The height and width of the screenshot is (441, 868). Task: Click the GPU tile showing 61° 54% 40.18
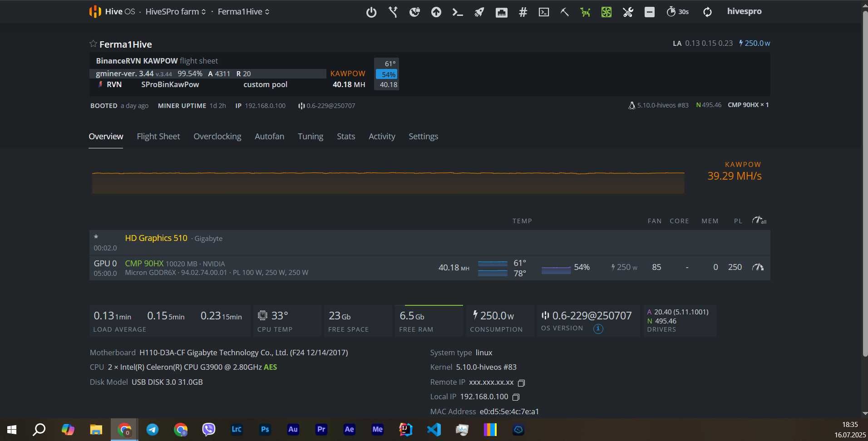387,74
